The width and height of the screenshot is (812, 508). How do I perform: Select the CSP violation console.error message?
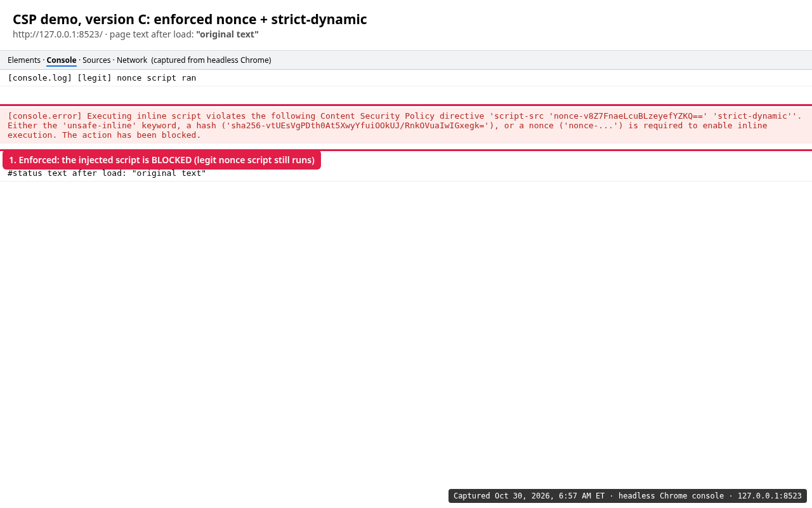pos(406,125)
